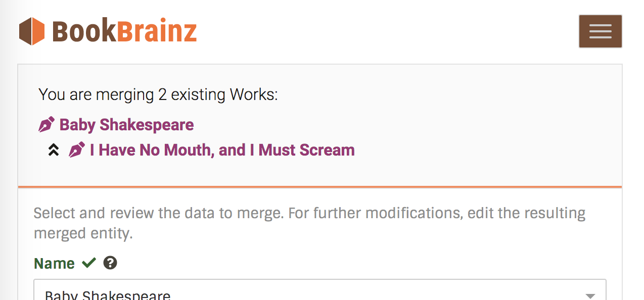Click the orange divider line below the merge header
The height and width of the screenshot is (300, 644).
coord(320,187)
